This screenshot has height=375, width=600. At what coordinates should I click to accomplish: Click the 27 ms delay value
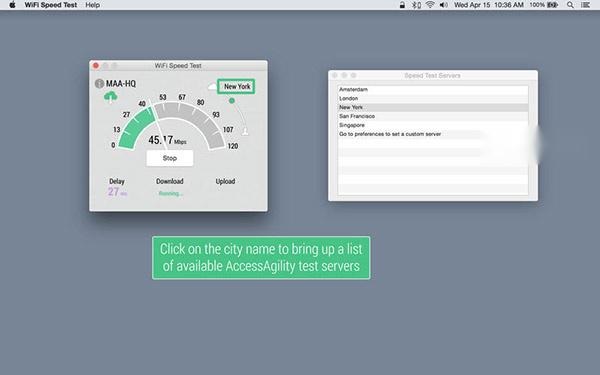click(117, 192)
